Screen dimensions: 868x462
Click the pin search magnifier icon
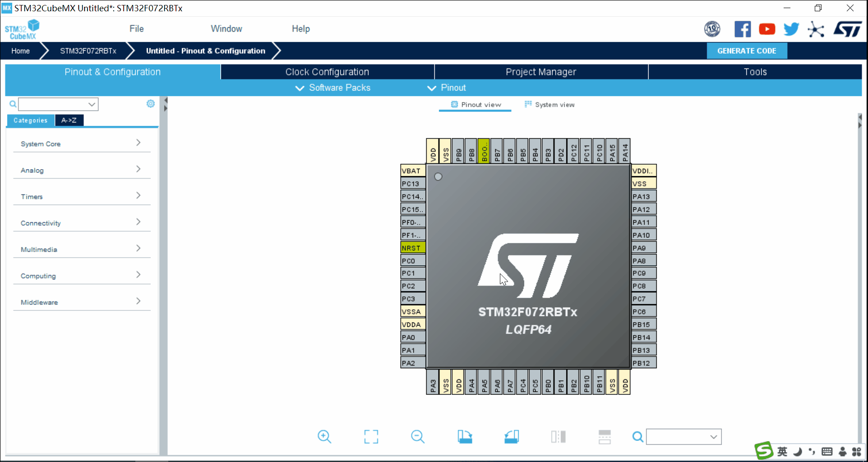pos(637,437)
